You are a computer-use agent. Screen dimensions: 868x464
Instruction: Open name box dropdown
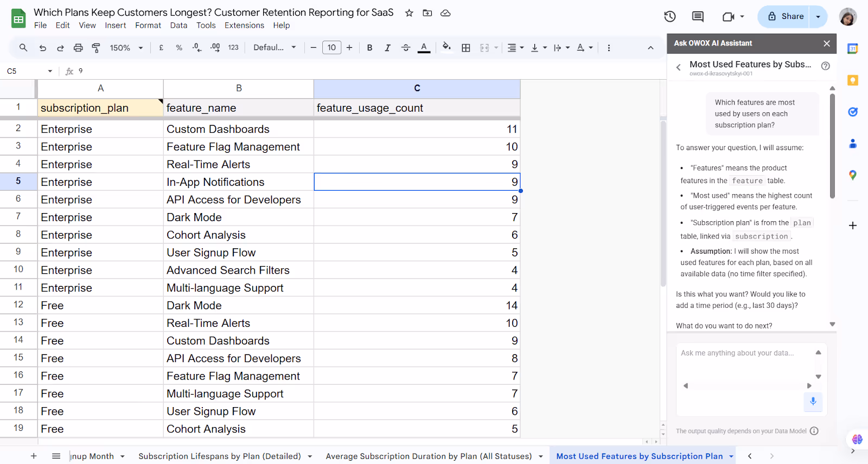(x=50, y=71)
